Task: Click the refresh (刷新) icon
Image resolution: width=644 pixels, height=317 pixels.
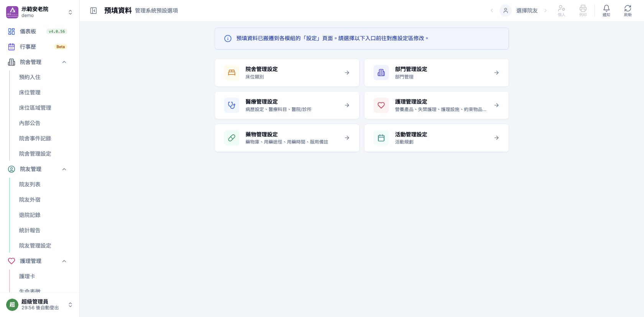Action: tap(628, 8)
